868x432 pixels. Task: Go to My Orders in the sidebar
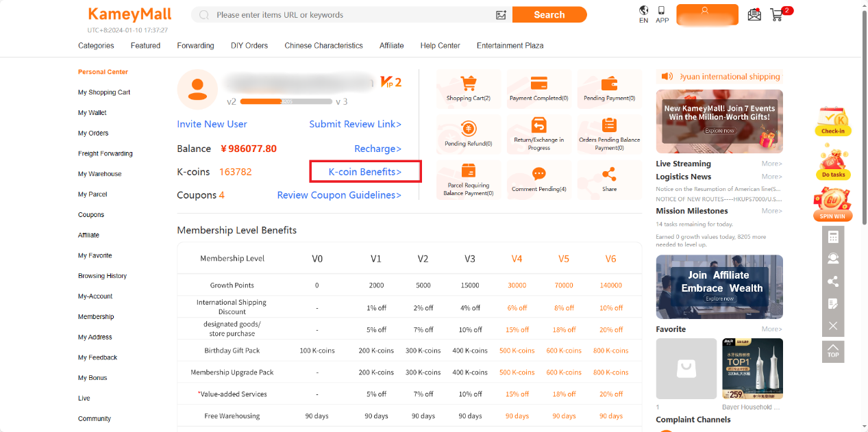click(x=93, y=134)
